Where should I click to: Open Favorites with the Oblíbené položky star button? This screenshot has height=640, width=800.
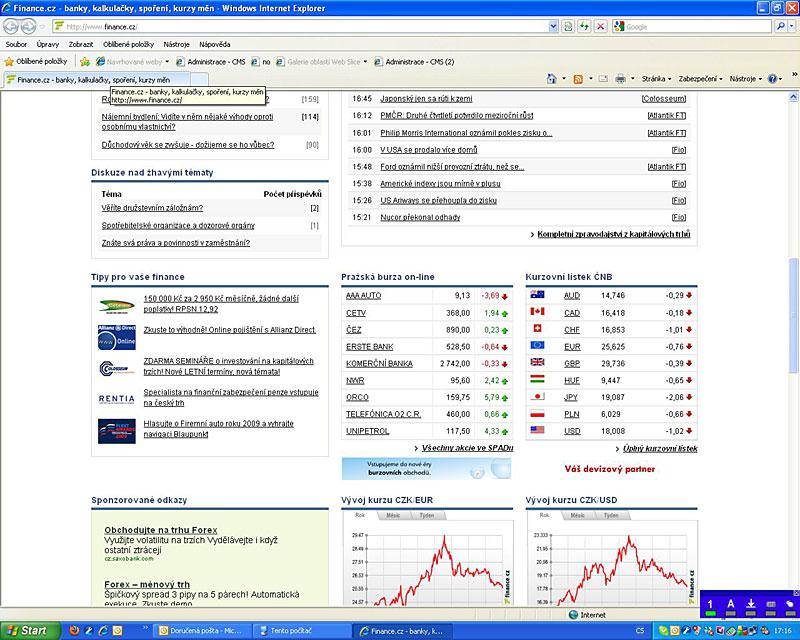click(x=36, y=62)
